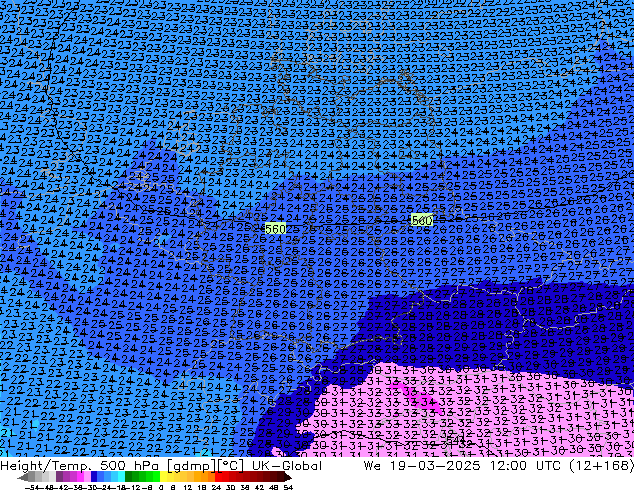This screenshot has width=634, height=490.
Task: Pick the bright yellow 0 legend swatch
Action: [x=163, y=476]
